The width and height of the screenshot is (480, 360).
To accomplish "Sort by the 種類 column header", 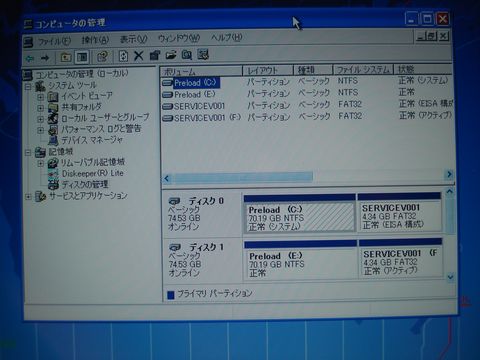I will (x=313, y=70).
